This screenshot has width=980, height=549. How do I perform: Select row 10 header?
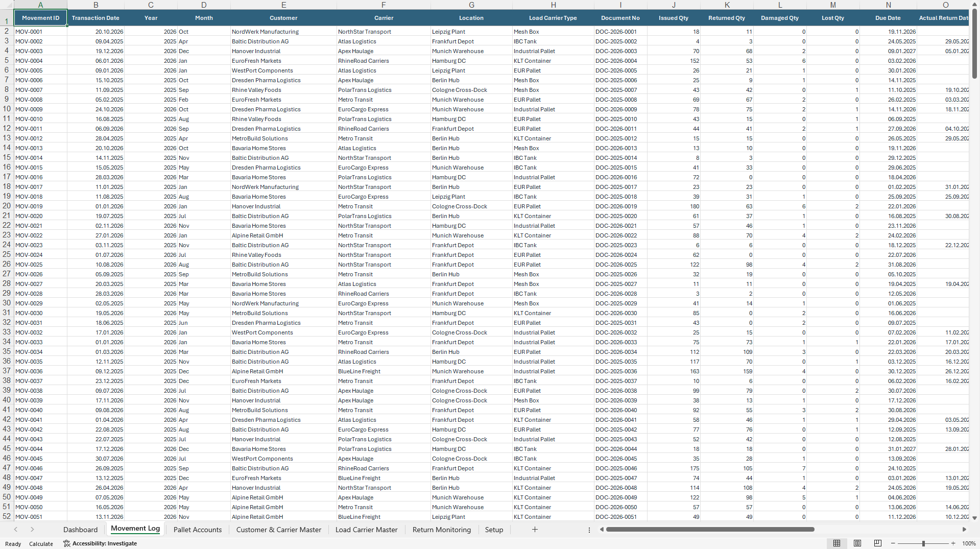tap(7, 109)
